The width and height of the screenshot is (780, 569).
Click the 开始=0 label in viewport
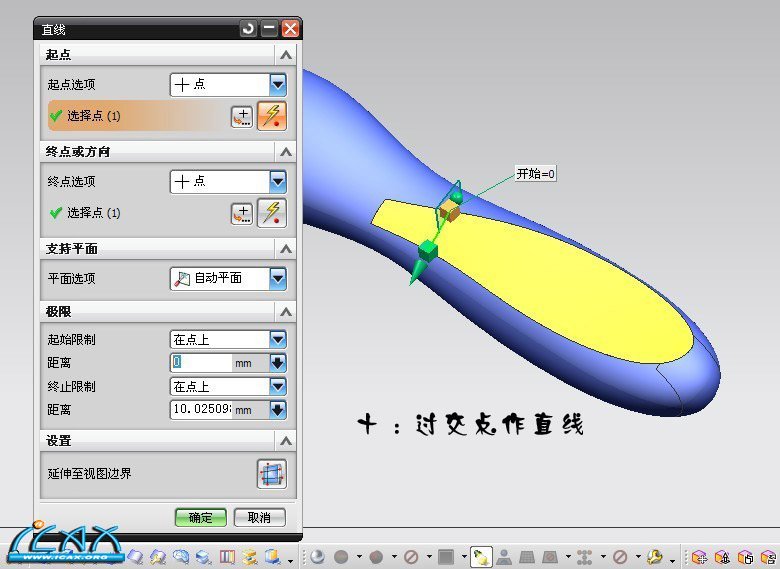[x=535, y=174]
